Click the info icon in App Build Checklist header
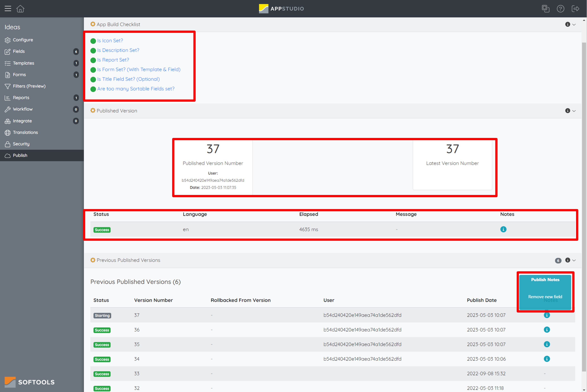The image size is (587, 392). coord(568,24)
